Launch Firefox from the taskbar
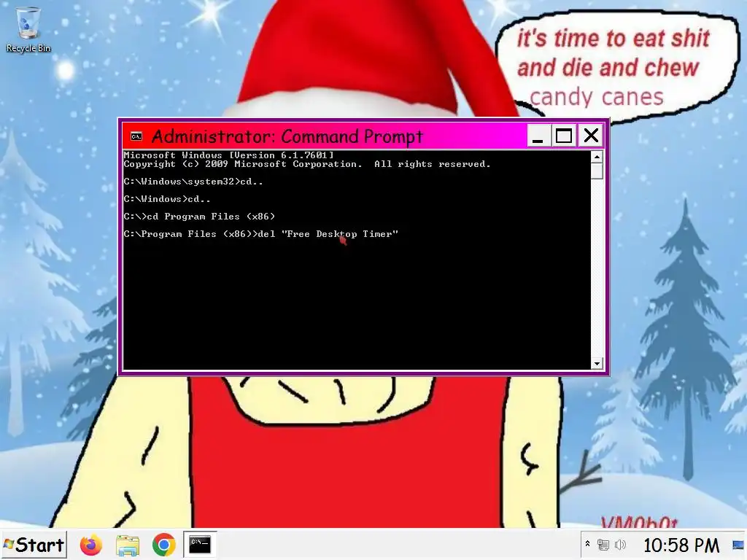Screen dimensions: 747x560 click(90, 545)
